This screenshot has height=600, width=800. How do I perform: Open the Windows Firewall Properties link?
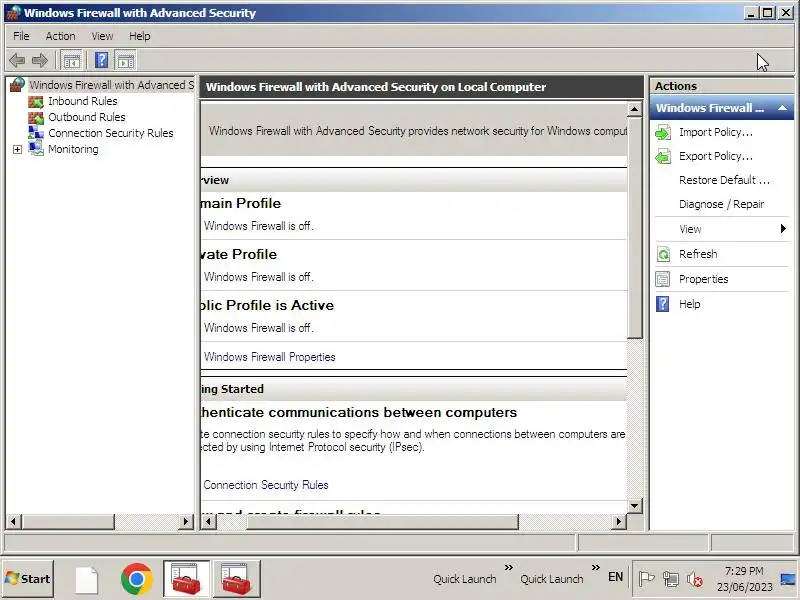(269, 357)
